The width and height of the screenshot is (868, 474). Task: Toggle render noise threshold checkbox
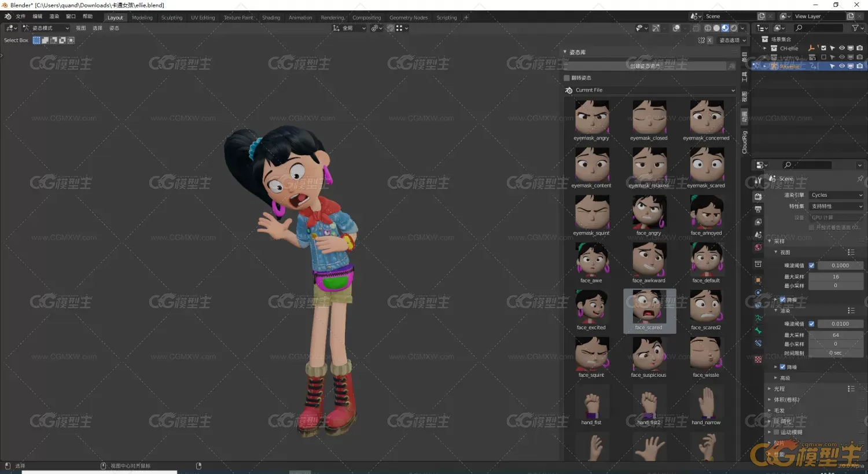811,324
